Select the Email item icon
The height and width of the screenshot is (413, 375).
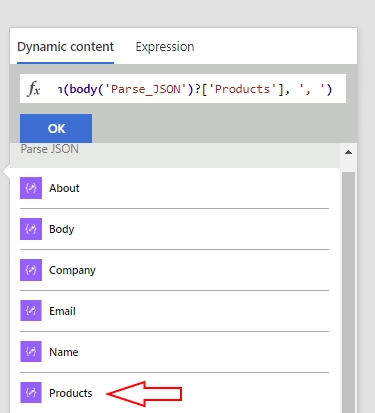pyautogui.click(x=31, y=311)
